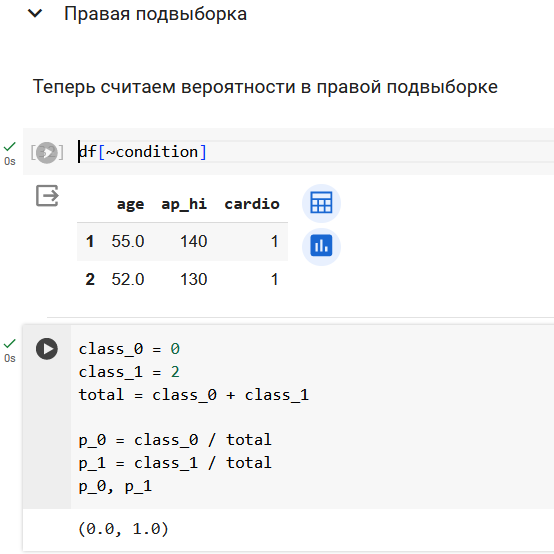Open the interactive table view icon
Screen dimensions: 554x554
coord(321,203)
